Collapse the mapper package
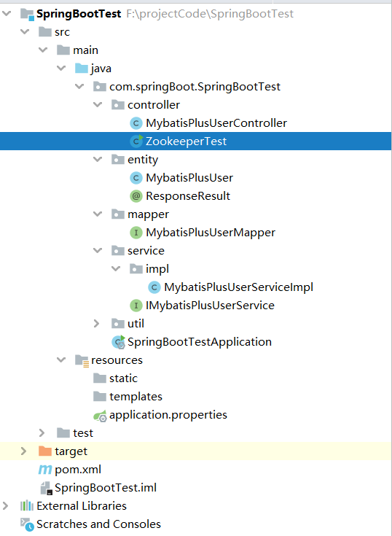This screenshot has height=536, width=392. point(98,214)
